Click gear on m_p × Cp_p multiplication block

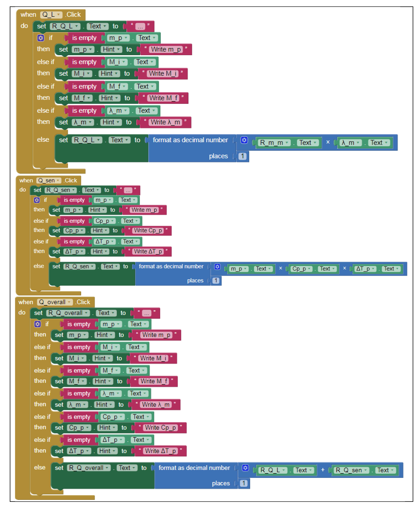[217, 267]
